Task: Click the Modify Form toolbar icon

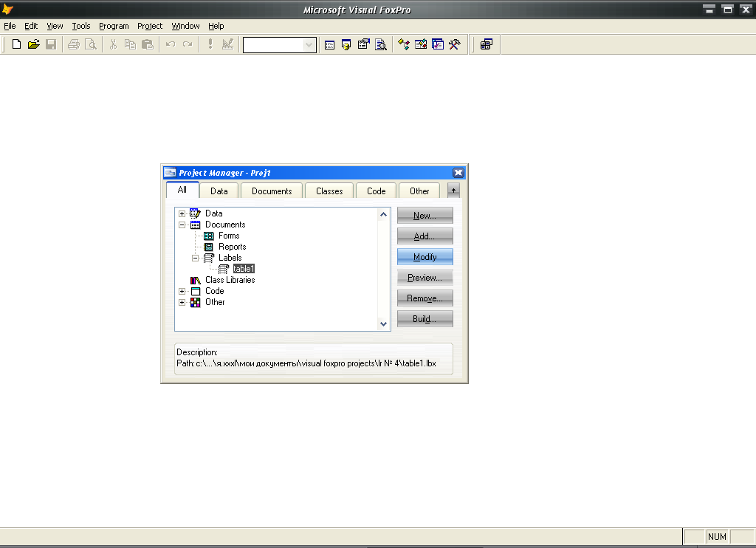Action: point(227,44)
